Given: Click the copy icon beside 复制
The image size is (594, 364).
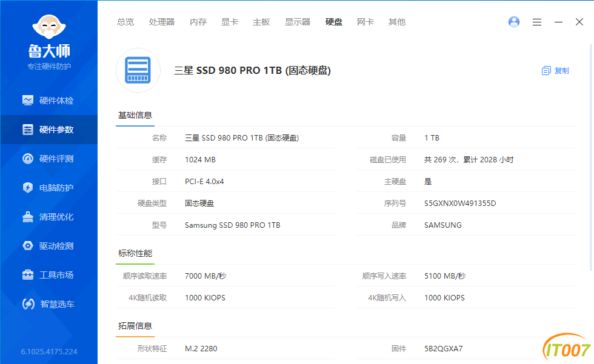Looking at the screenshot, I should pyautogui.click(x=546, y=71).
